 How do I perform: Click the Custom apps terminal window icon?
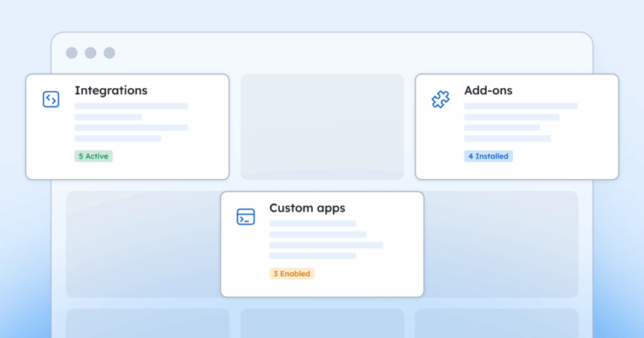click(x=245, y=217)
